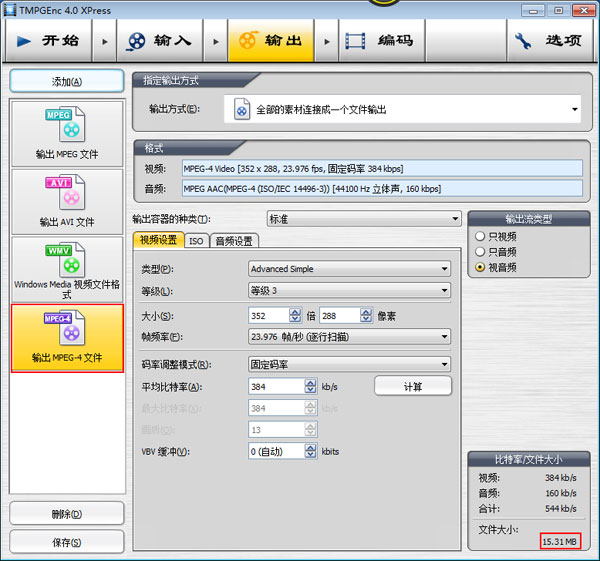
Task: Click the 音频 format field MPEG AAC
Action: pos(382,188)
